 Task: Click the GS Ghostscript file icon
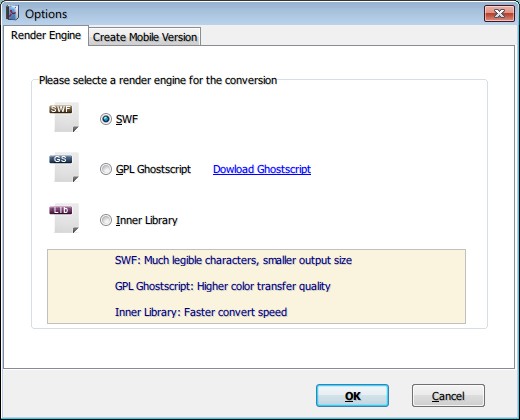[x=64, y=167]
